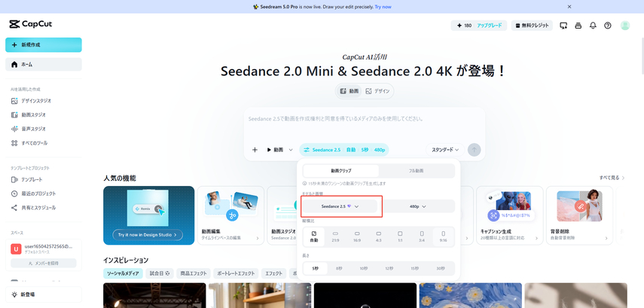Switch to the 動画クリップ tab
This screenshot has height=308, width=644.
341,171
